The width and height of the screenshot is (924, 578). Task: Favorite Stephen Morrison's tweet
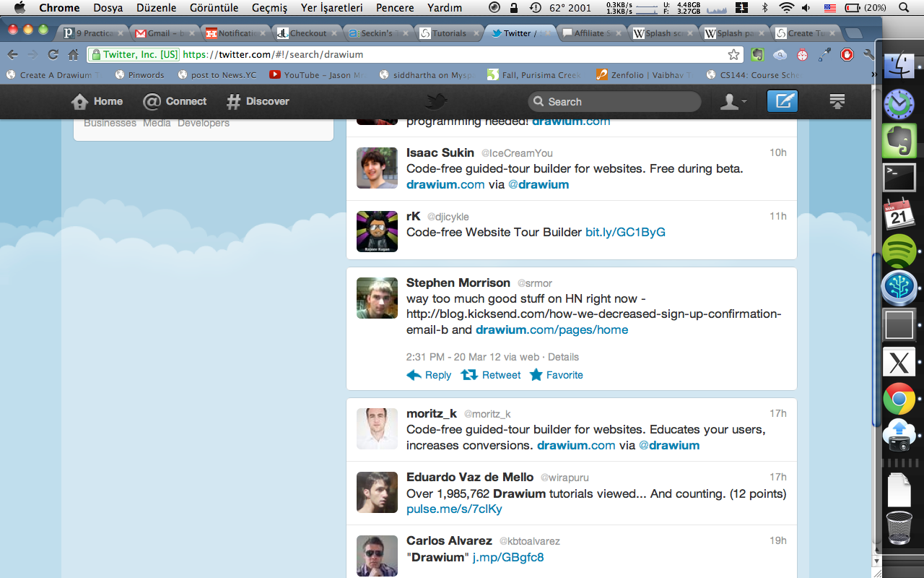[556, 375]
